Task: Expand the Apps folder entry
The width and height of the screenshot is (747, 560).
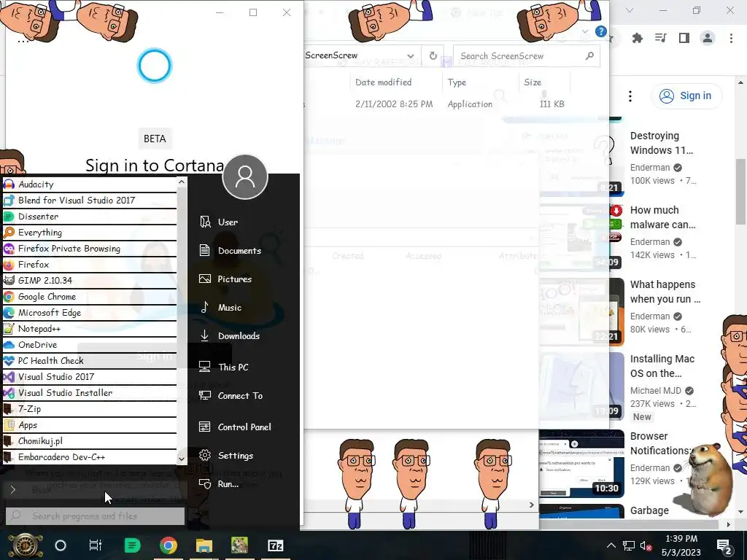Action: click(x=90, y=425)
